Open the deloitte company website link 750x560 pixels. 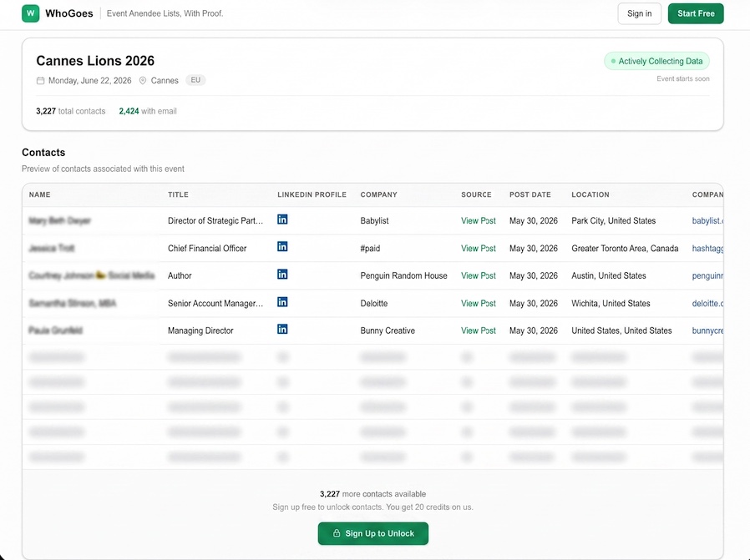click(707, 304)
